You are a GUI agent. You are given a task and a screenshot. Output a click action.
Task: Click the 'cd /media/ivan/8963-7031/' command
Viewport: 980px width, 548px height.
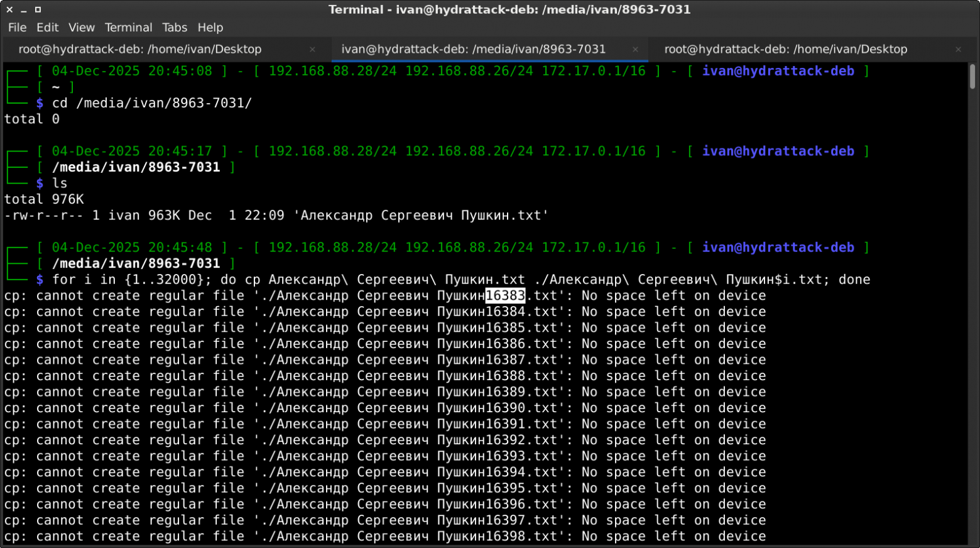(x=152, y=103)
